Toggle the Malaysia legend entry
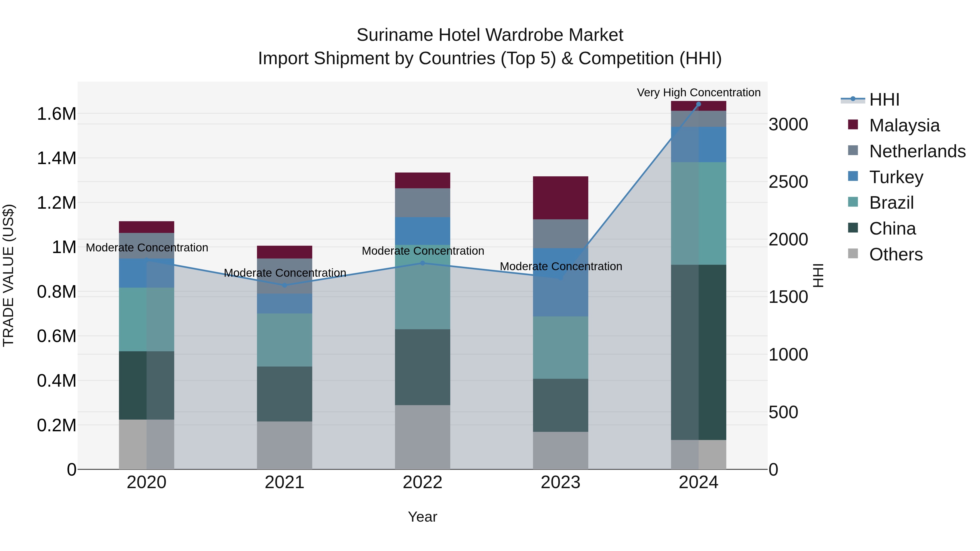The image size is (980, 551). pos(894,125)
